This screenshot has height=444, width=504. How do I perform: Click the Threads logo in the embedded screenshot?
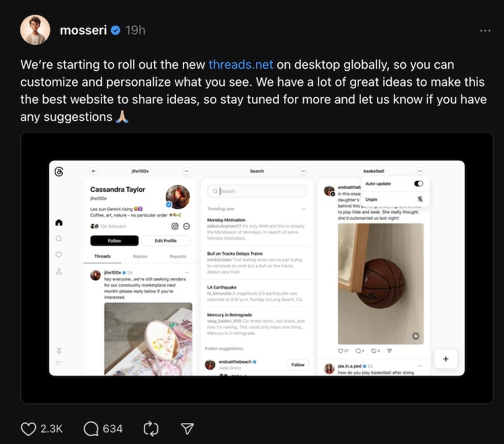(59, 172)
